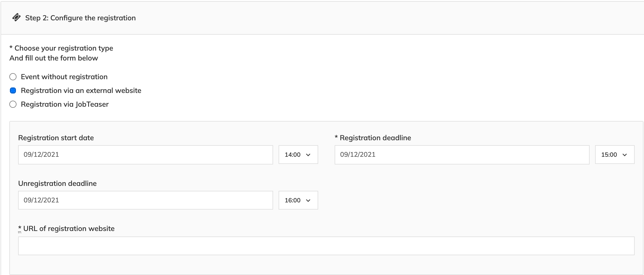The height and width of the screenshot is (275, 644).
Task: Select Event without registration option
Action: point(13,77)
